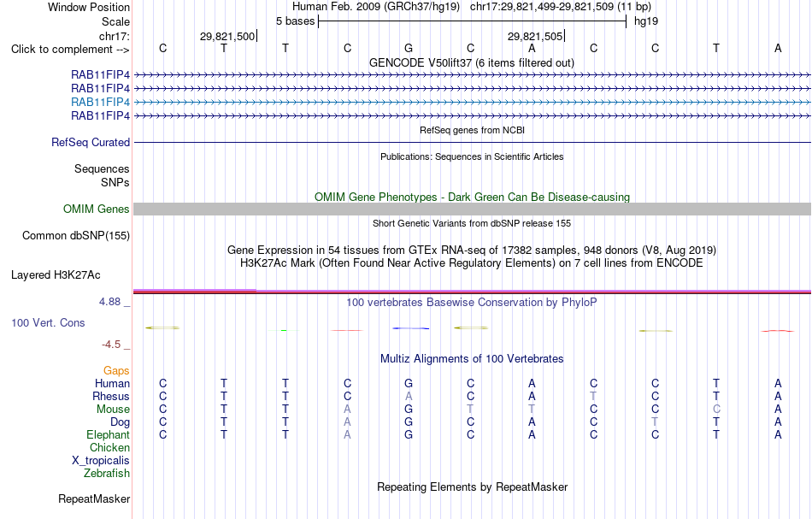Click the RepeatMasker track label
812x519 pixels.
(94, 498)
